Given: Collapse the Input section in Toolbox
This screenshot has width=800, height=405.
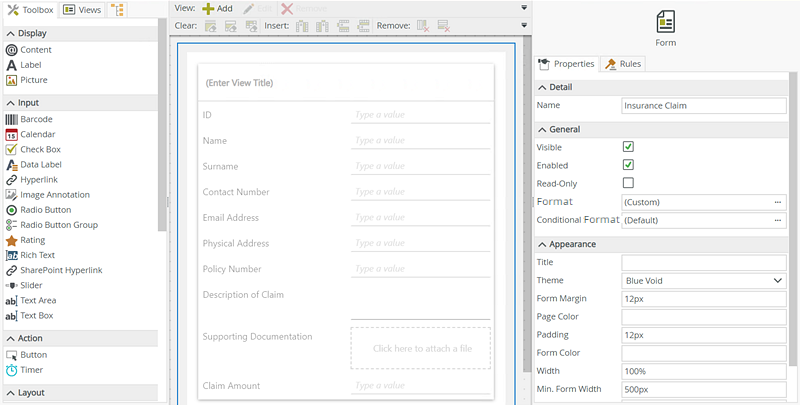Looking at the screenshot, I should point(11,102).
